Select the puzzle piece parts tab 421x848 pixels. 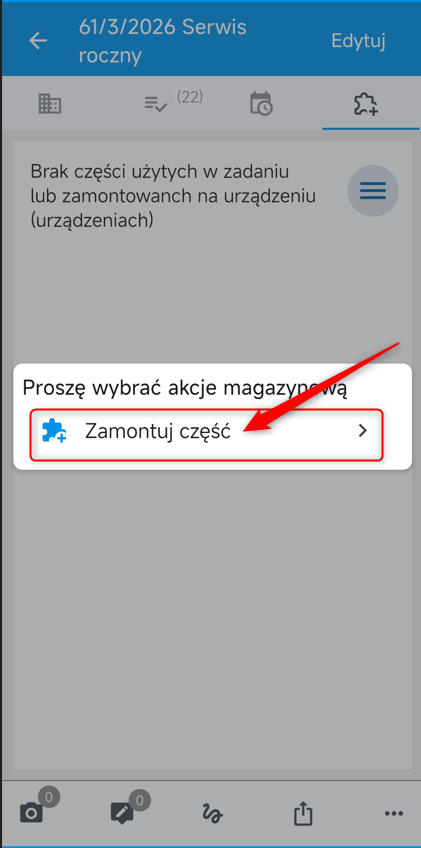click(x=366, y=103)
